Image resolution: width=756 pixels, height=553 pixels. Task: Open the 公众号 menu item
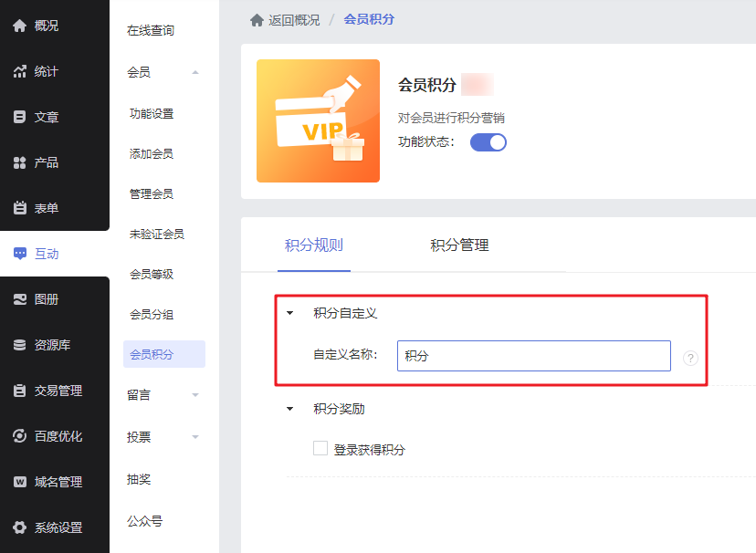point(144,521)
